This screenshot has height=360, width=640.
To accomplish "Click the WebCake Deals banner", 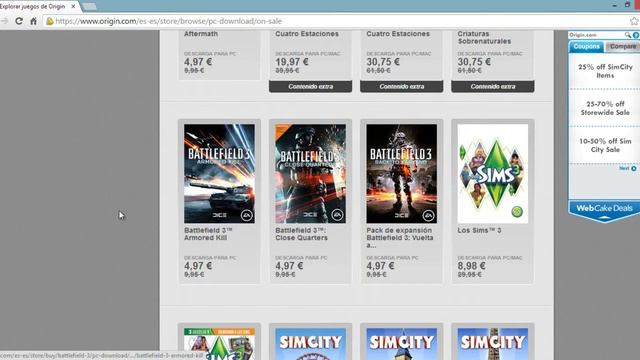I will click(604, 210).
